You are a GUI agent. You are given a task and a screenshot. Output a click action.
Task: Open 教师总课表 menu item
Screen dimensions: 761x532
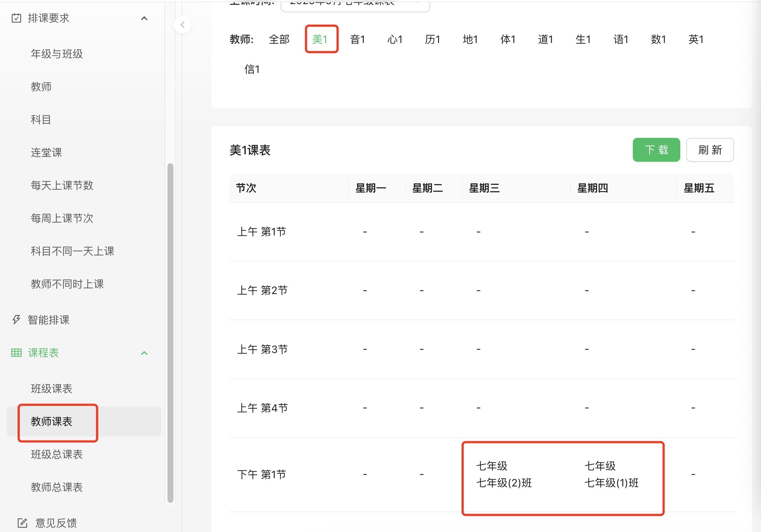tap(57, 487)
